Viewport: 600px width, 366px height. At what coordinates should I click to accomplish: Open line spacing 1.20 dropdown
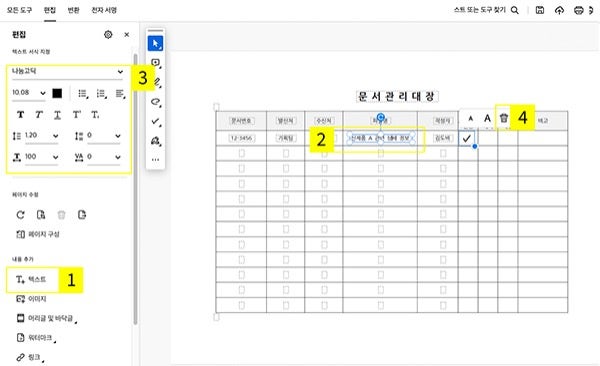click(42, 136)
